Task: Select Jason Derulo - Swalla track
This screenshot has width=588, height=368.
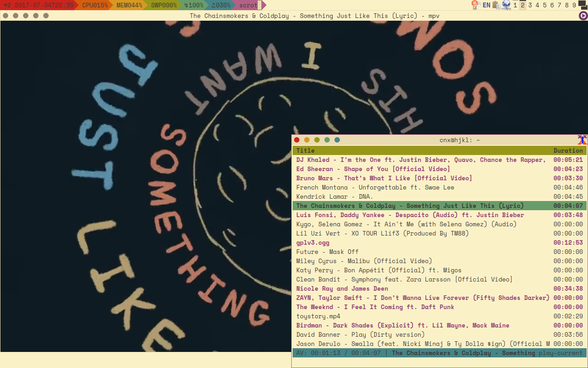Action: pyautogui.click(x=440, y=344)
